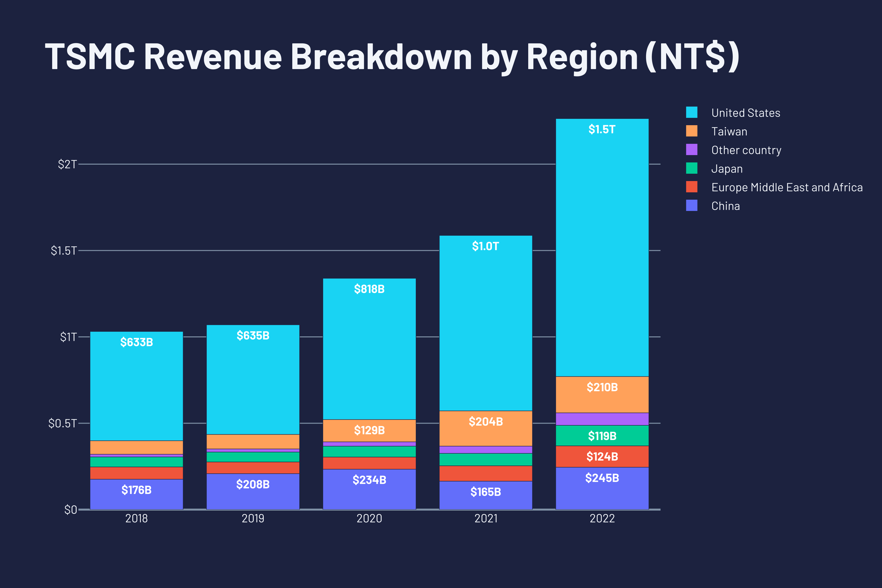Click the chart title TSMC Revenue Breakdown
882x588 pixels.
pos(392,56)
